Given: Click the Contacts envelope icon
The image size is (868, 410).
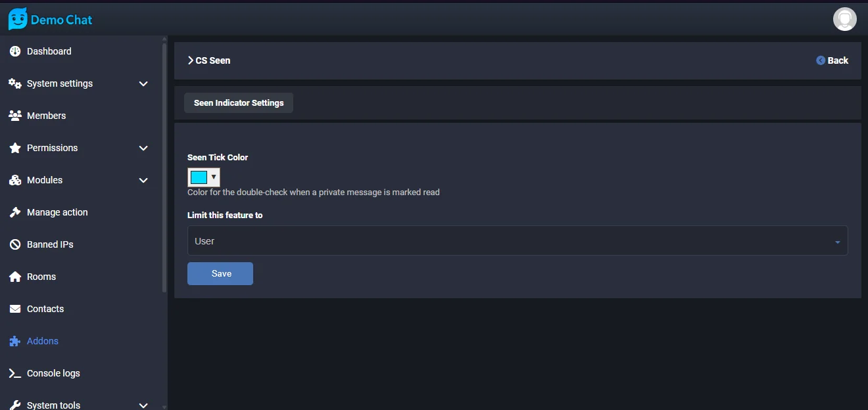Looking at the screenshot, I should (x=15, y=309).
